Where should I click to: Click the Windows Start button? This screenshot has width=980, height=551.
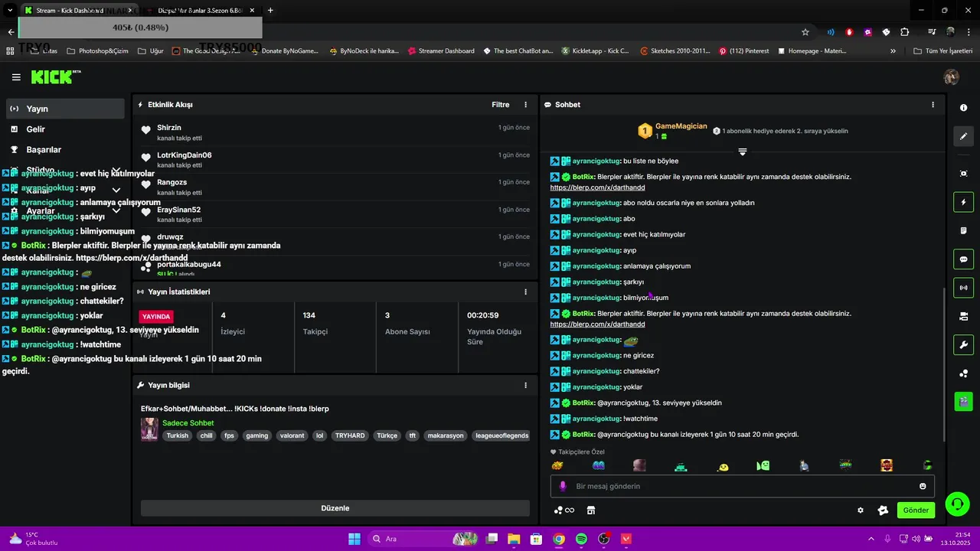[x=354, y=539]
